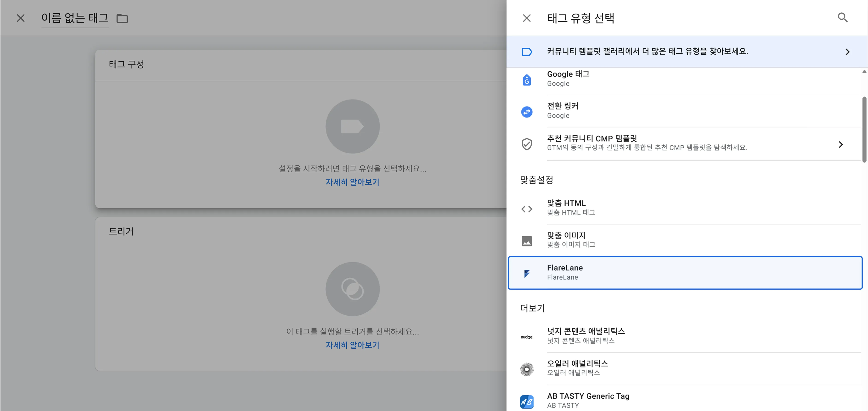868x411 pixels.
Task: Expand community template gallery banner arrow
Action: [847, 52]
